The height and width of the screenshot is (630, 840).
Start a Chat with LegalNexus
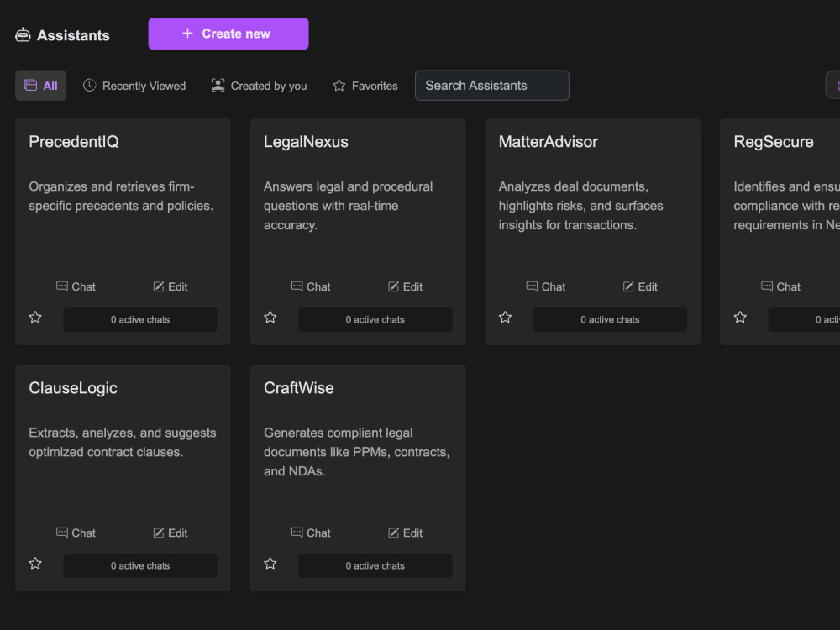point(311,286)
